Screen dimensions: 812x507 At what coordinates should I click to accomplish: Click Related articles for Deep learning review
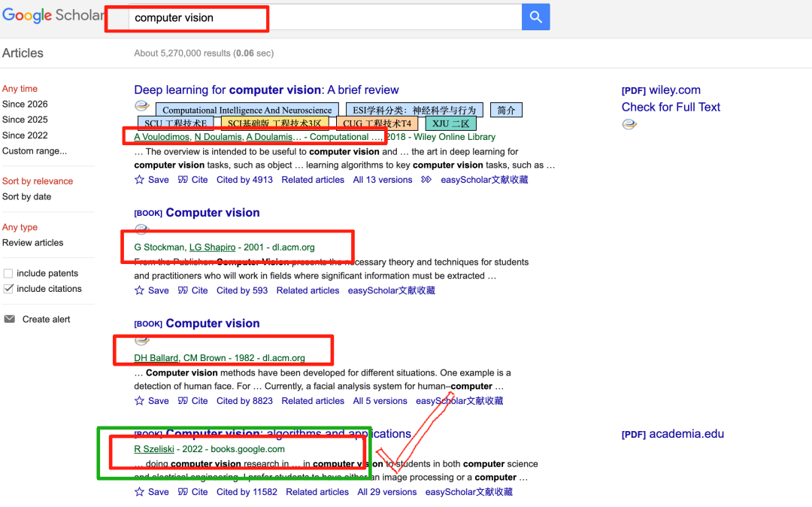coord(313,180)
